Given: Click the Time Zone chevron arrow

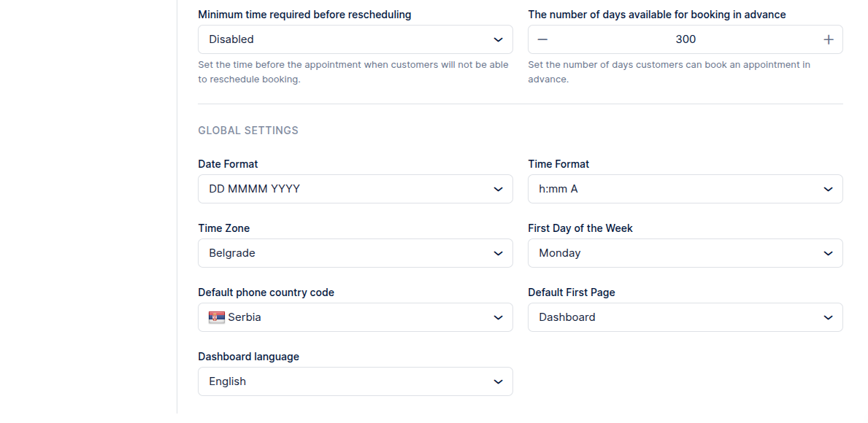Looking at the screenshot, I should (x=498, y=253).
